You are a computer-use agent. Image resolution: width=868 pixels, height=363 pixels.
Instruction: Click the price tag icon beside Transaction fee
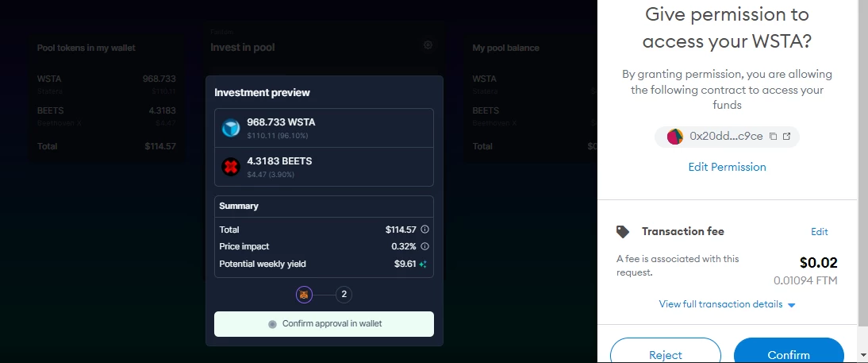tap(623, 232)
